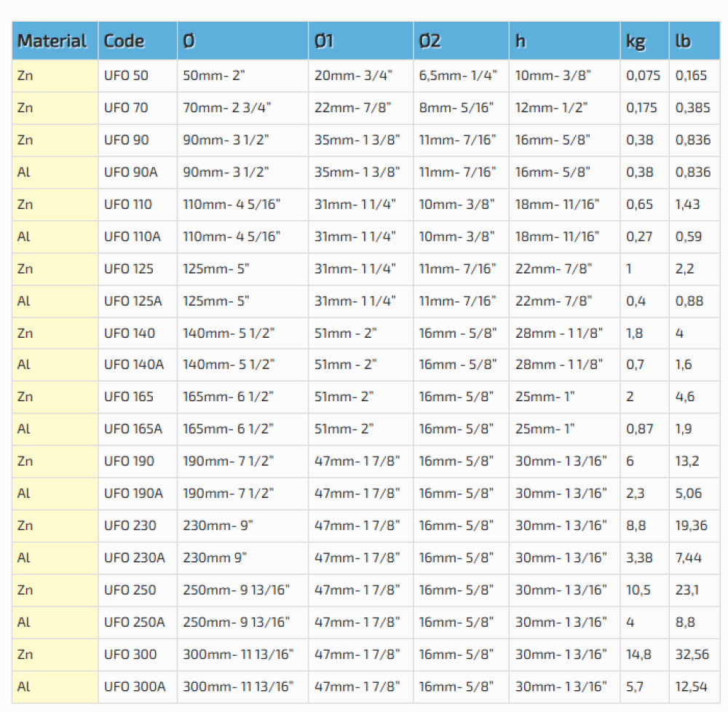Click the 70mm- 2 3/4" diameter cell

pos(226,108)
